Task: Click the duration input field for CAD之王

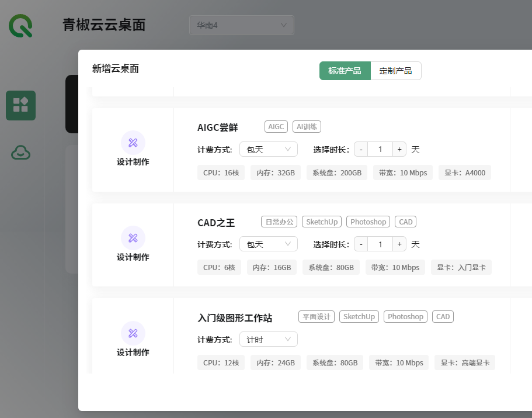Action: pyautogui.click(x=380, y=244)
